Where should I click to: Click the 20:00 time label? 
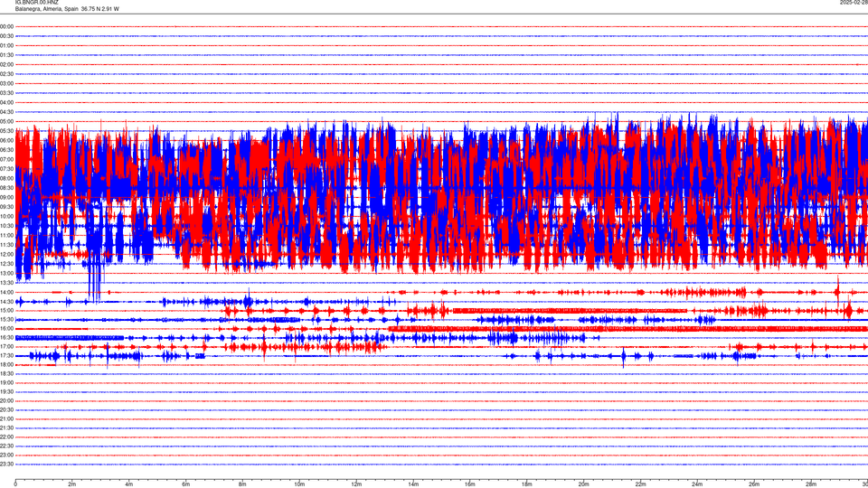click(x=6, y=401)
